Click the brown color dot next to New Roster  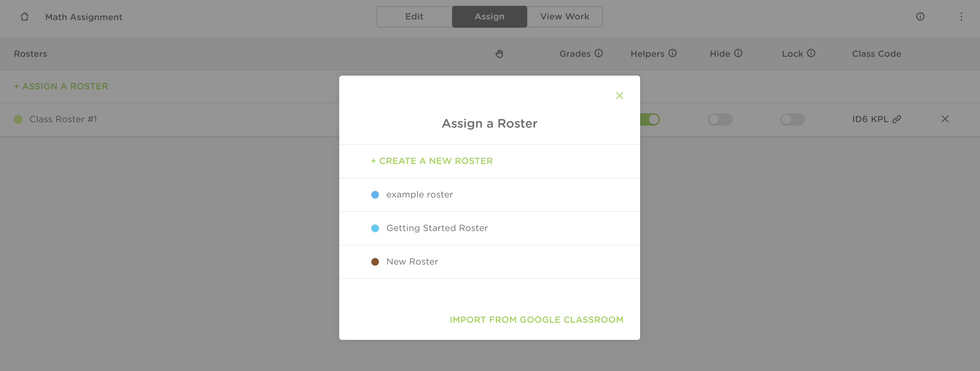tap(375, 262)
